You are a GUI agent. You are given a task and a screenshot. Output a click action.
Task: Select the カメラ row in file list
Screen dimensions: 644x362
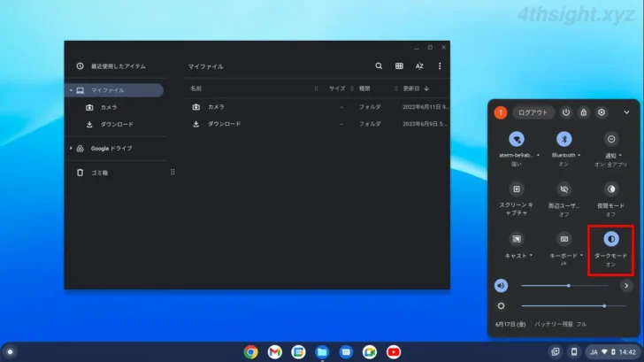tap(317, 107)
